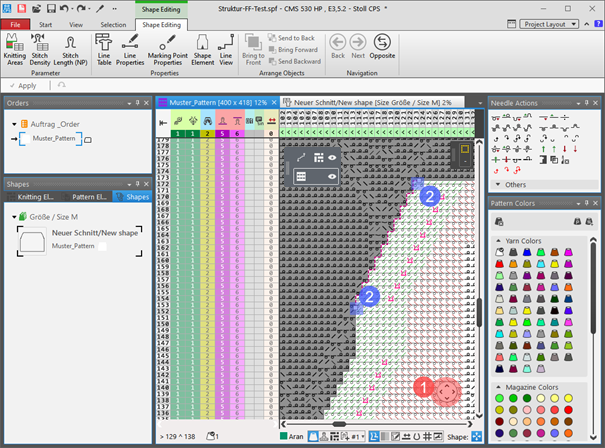This screenshot has width=605, height=448.
Task: Toggle the line layer eye icon
Action: click(x=333, y=157)
